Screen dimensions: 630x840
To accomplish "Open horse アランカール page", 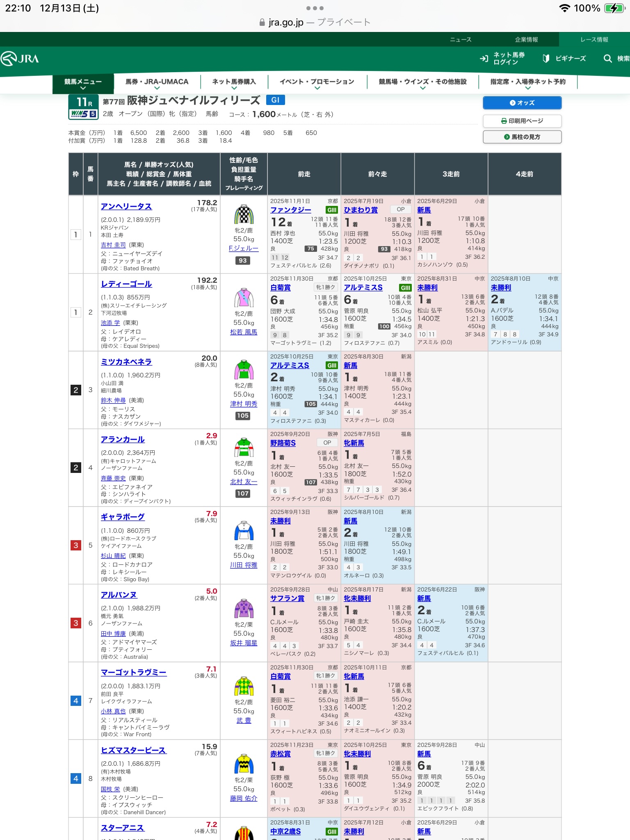I will [123, 440].
